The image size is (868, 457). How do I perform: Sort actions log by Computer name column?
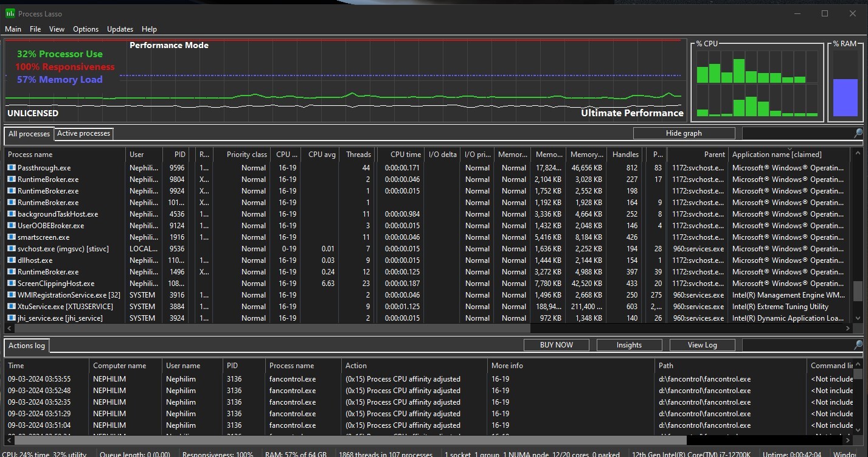click(x=125, y=366)
